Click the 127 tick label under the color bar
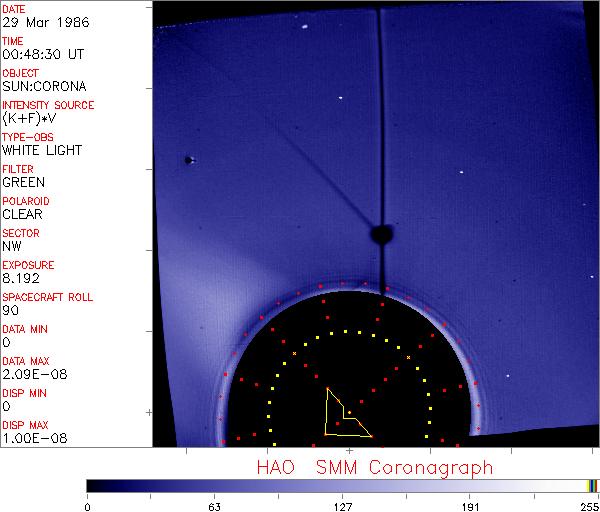Image resolution: width=600 pixels, height=512 pixels. [x=342, y=505]
